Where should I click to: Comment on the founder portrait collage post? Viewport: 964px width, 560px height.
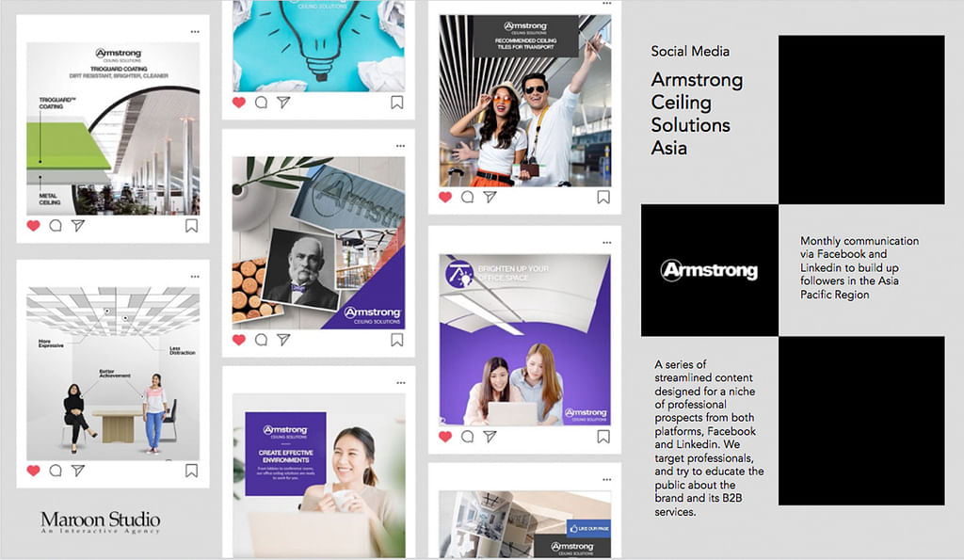[x=262, y=340]
